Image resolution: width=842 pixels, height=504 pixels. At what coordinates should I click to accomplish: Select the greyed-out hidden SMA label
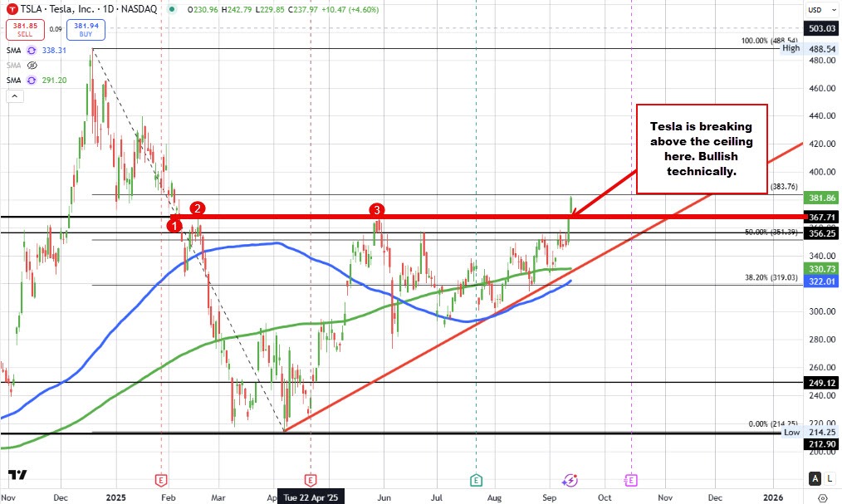click(x=13, y=66)
